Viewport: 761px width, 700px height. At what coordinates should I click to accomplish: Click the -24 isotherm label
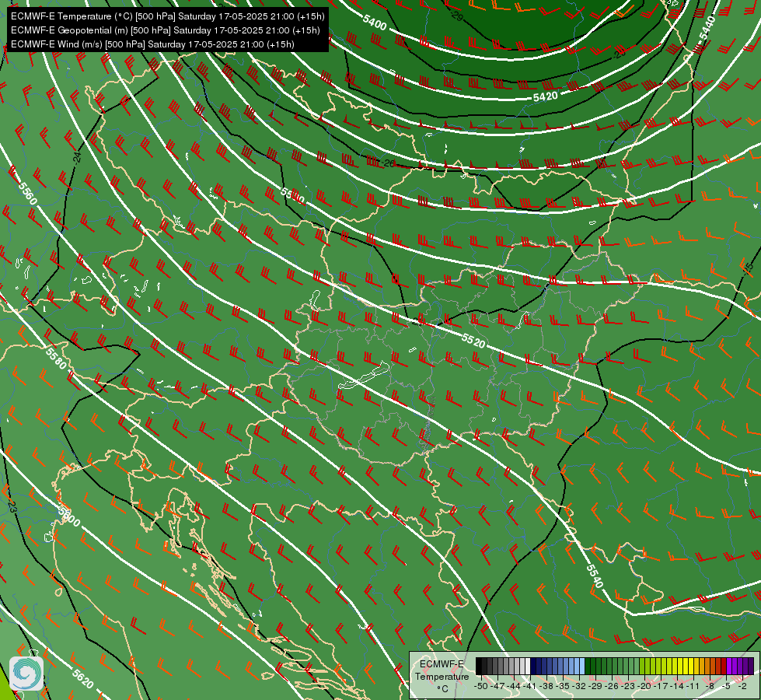77,157
